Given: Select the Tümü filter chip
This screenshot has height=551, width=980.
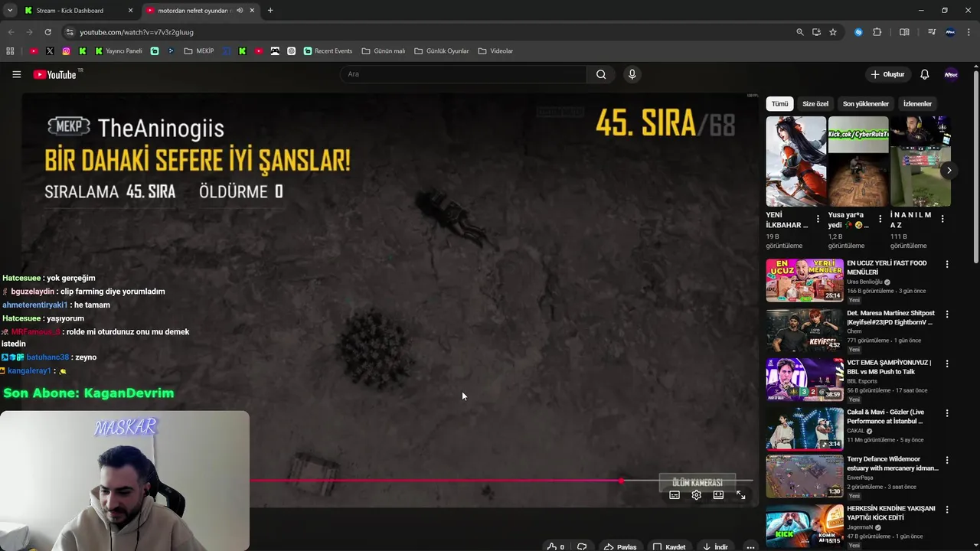Looking at the screenshot, I should coord(779,103).
